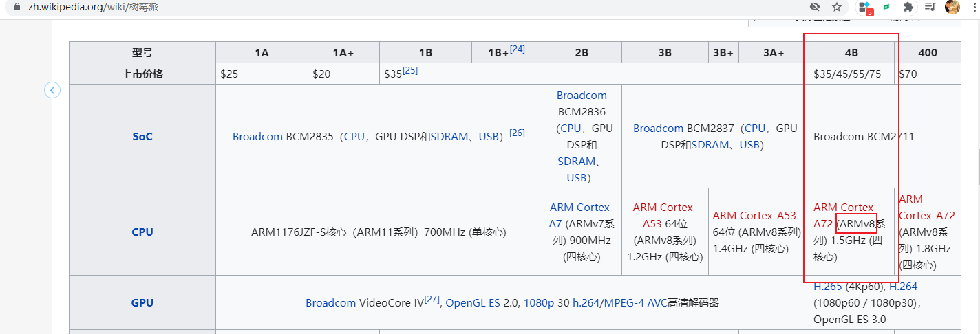The width and height of the screenshot is (980, 334).
Task: Click the 3B column header
Action: point(665,52)
